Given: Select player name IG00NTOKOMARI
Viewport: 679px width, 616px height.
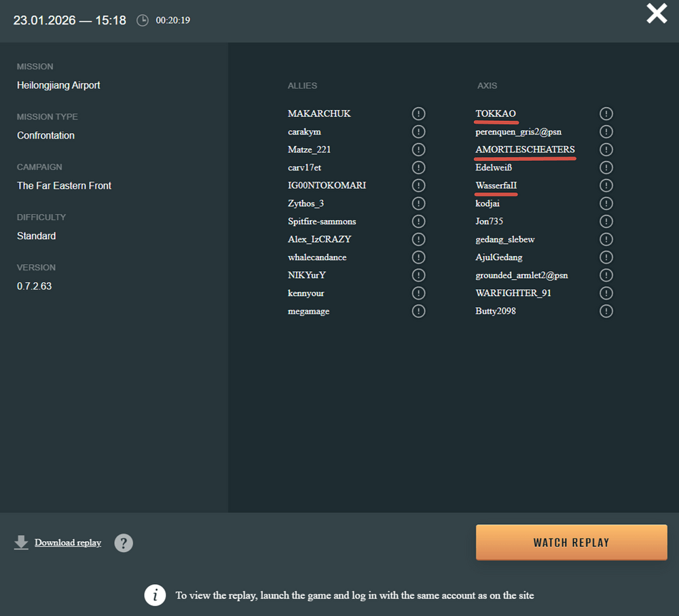Looking at the screenshot, I should point(327,185).
